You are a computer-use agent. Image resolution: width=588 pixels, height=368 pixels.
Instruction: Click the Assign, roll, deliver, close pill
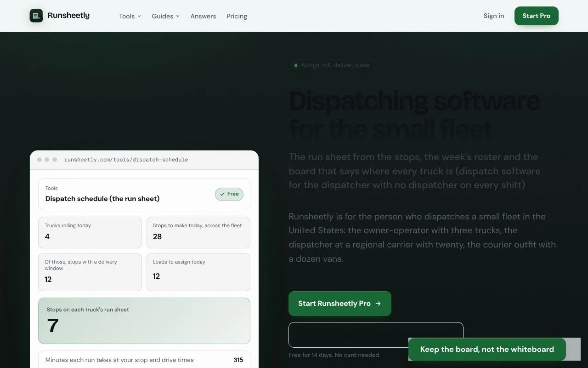coord(332,65)
